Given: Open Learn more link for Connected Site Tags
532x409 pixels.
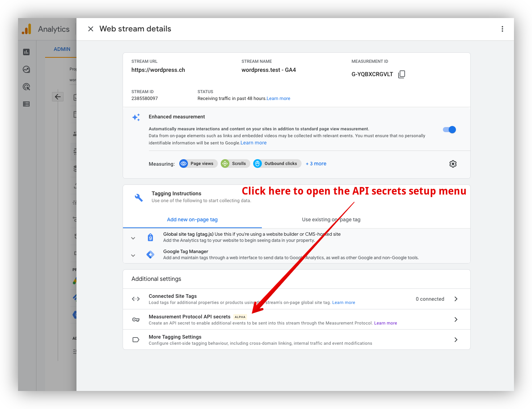Looking at the screenshot, I should point(344,303).
